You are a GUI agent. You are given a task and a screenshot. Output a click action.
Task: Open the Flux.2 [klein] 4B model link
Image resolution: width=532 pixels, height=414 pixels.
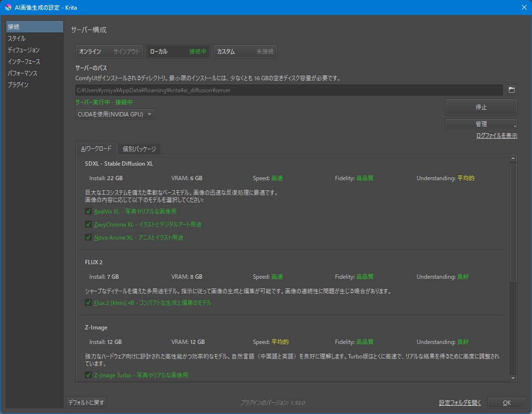pos(153,302)
